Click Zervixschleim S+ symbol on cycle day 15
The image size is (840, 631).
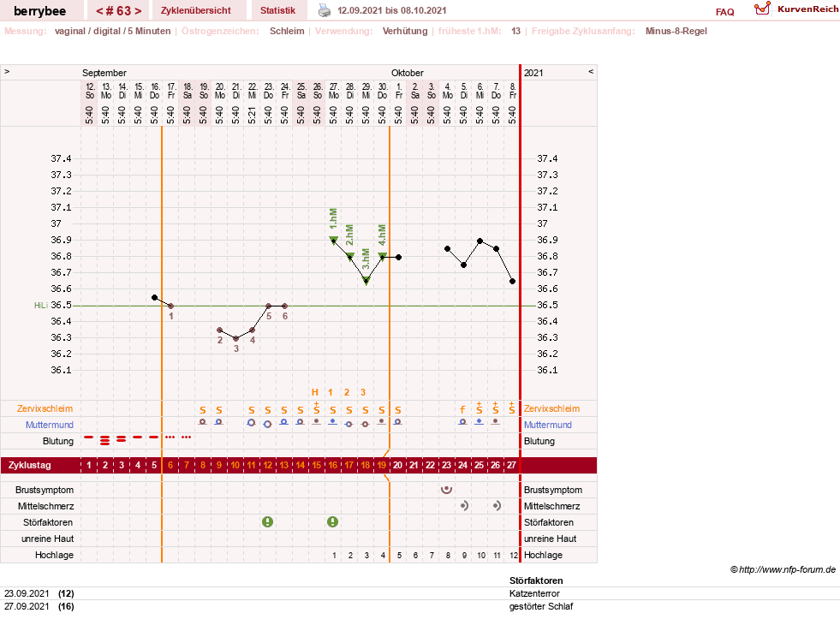pos(317,408)
